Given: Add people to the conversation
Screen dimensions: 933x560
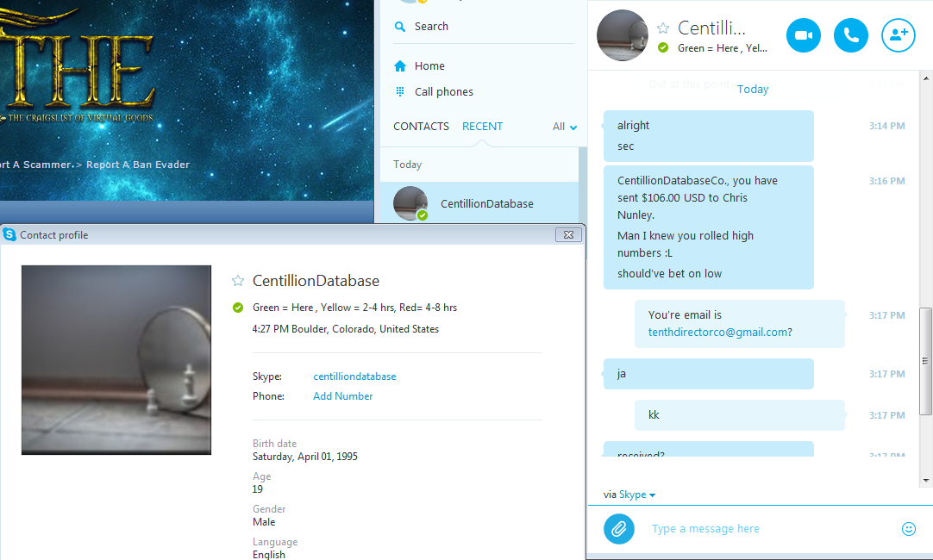Looking at the screenshot, I should coord(898,35).
